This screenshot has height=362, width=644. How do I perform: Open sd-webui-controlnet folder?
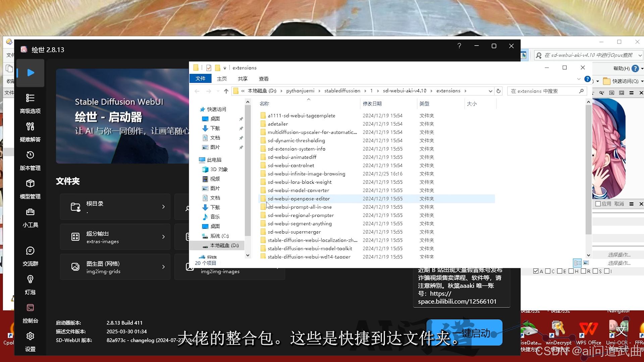click(x=291, y=166)
